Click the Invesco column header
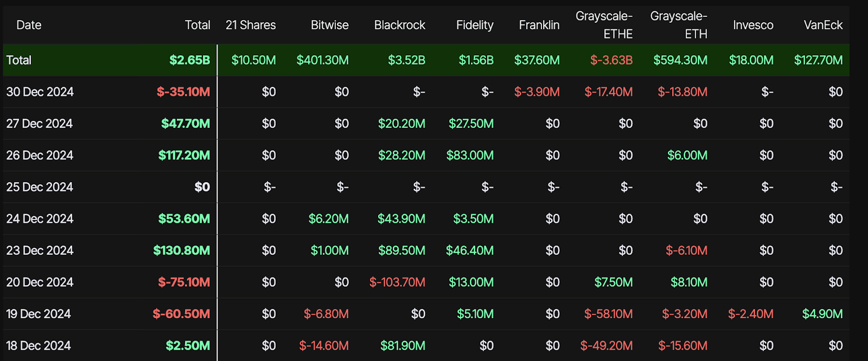This screenshot has width=868, height=361. pos(753,25)
